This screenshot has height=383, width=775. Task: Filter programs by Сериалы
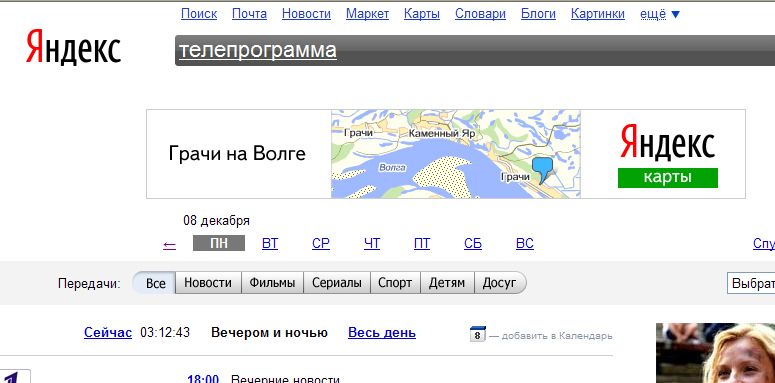tap(337, 283)
